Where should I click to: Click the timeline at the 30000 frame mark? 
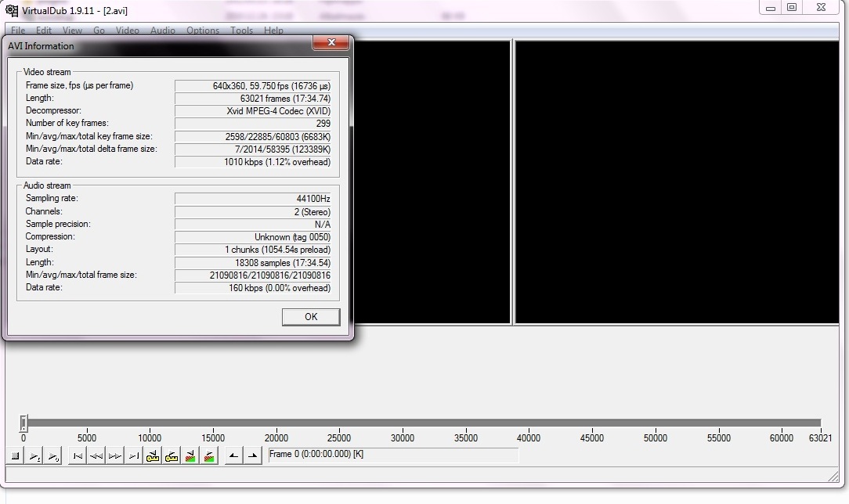click(403, 423)
